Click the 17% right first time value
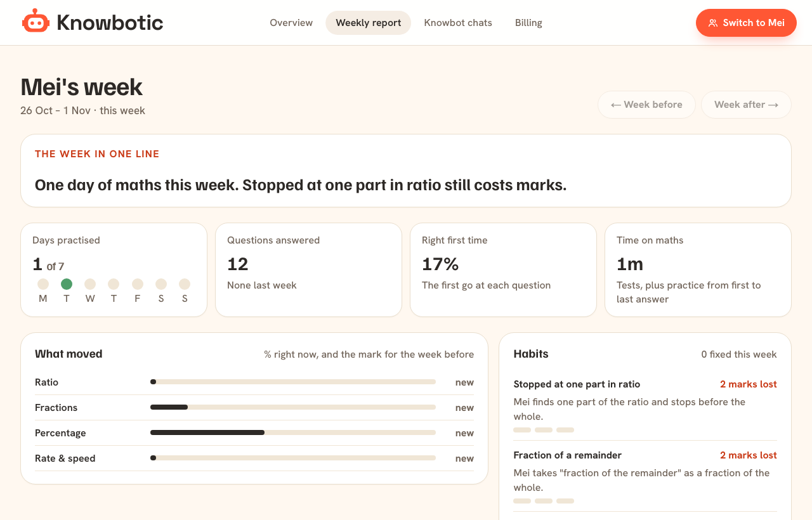 (440, 264)
